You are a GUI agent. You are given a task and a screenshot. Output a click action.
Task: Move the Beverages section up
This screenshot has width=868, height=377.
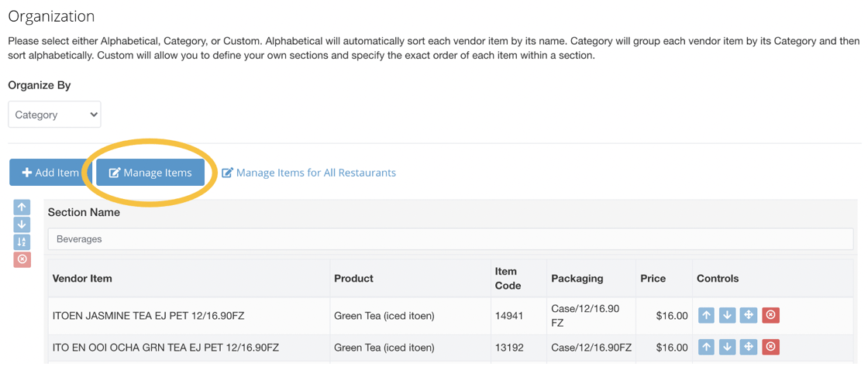[22, 207]
